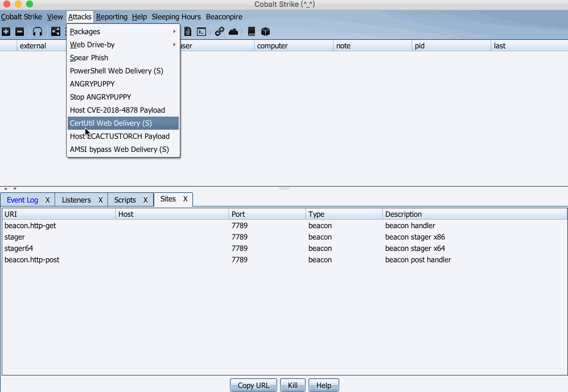Click the chain link toolbar icon
The height and width of the screenshot is (392, 568).
pos(219,31)
